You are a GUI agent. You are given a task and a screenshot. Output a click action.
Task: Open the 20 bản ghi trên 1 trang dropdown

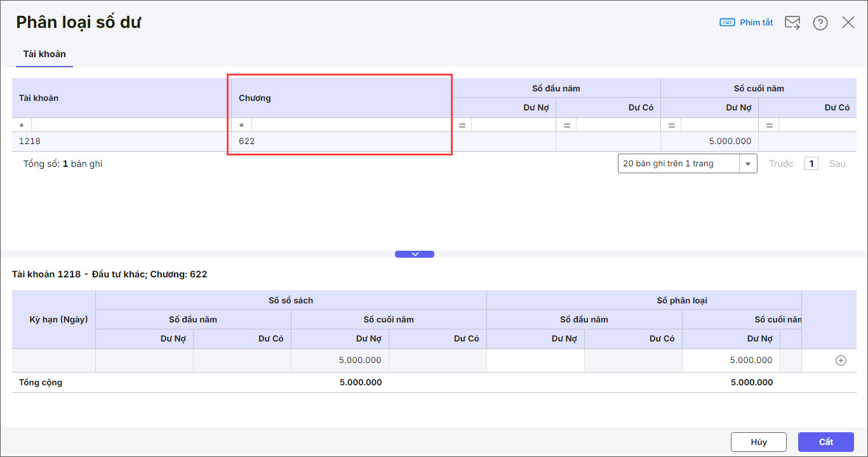(x=748, y=164)
